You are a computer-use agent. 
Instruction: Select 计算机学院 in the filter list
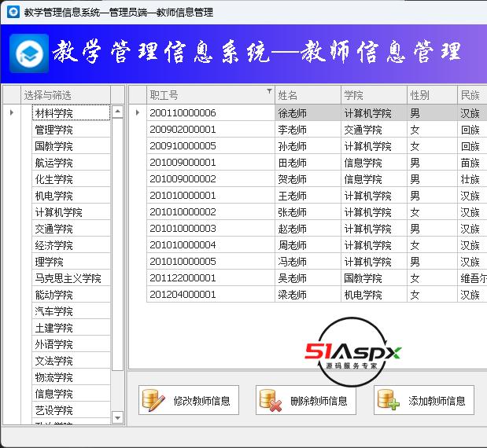[x=71, y=212]
